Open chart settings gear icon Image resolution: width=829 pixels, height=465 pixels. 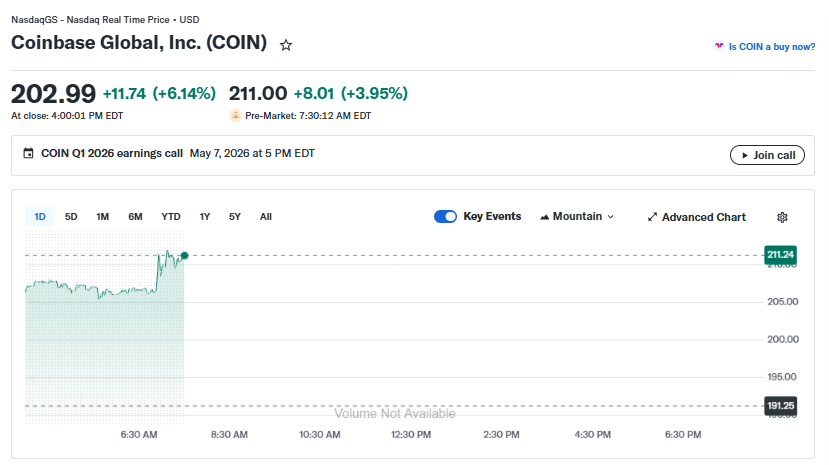[782, 217]
